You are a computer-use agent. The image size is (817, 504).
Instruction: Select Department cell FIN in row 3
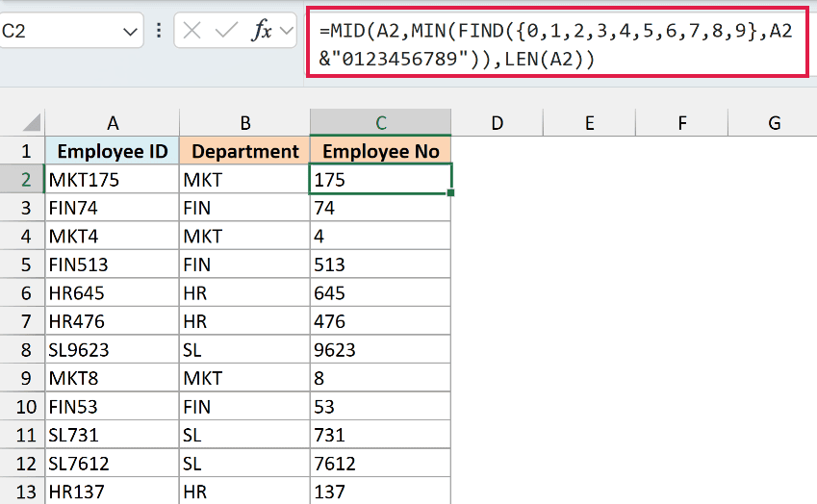[x=244, y=208]
